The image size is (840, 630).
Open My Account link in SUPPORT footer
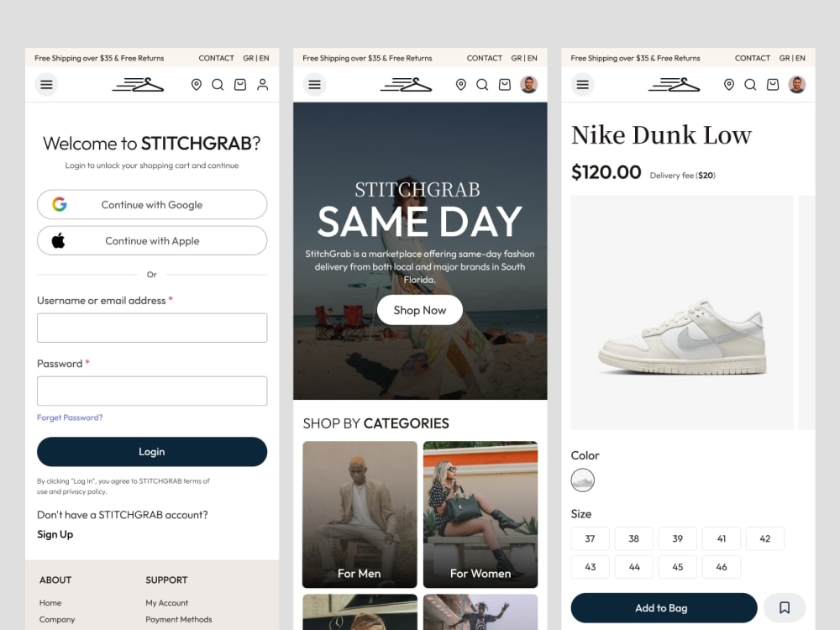point(166,602)
